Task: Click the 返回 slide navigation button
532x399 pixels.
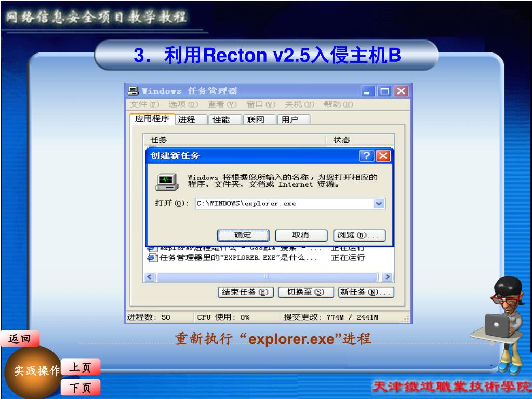Action: click(20, 339)
